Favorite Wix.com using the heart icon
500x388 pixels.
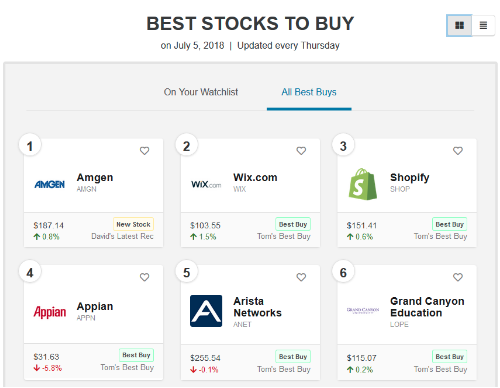(x=301, y=151)
